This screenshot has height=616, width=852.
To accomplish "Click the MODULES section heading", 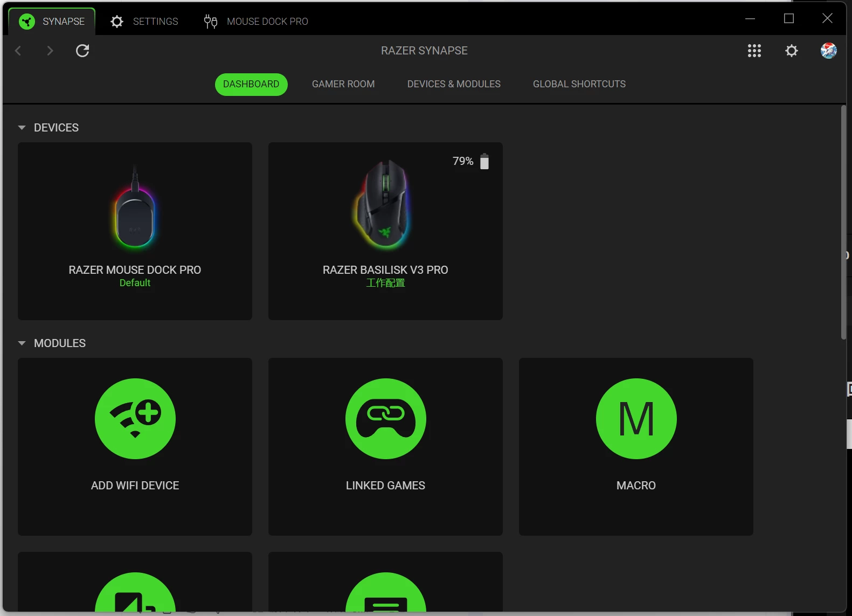I will pyautogui.click(x=60, y=343).
